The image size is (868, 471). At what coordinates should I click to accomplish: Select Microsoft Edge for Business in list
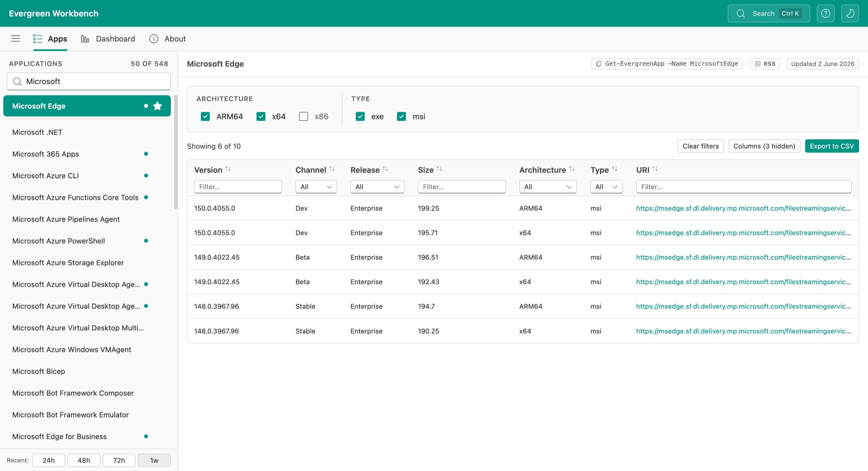87,436
